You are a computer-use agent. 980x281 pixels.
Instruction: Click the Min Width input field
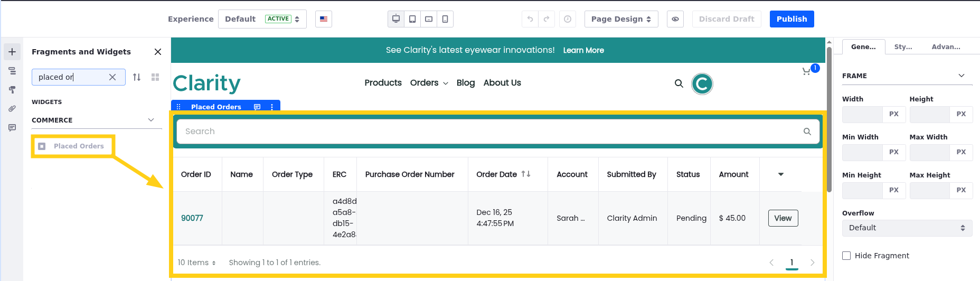[862, 152]
